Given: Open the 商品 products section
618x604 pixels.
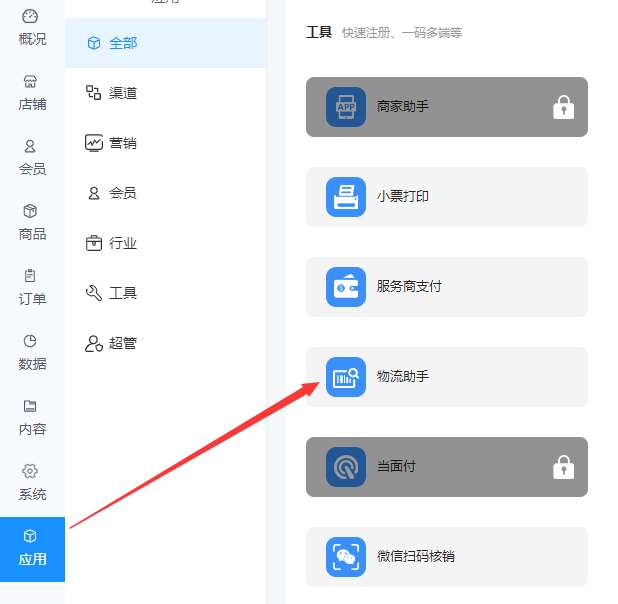Looking at the screenshot, I should click(32, 223).
